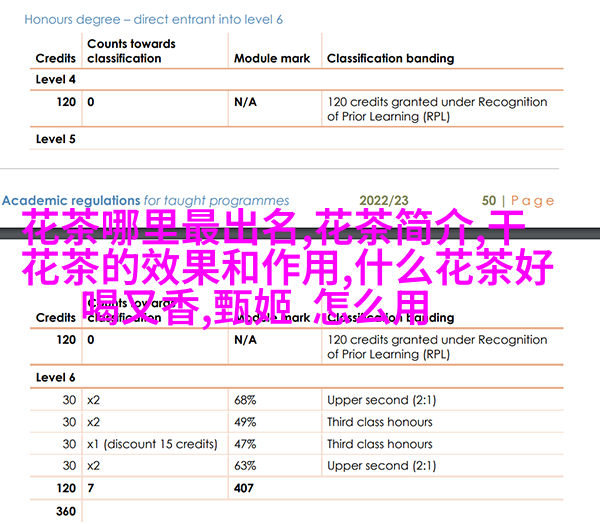Click the 'Honours degree – direct entrant' heading
The height and width of the screenshot is (524, 600).
[x=153, y=19]
